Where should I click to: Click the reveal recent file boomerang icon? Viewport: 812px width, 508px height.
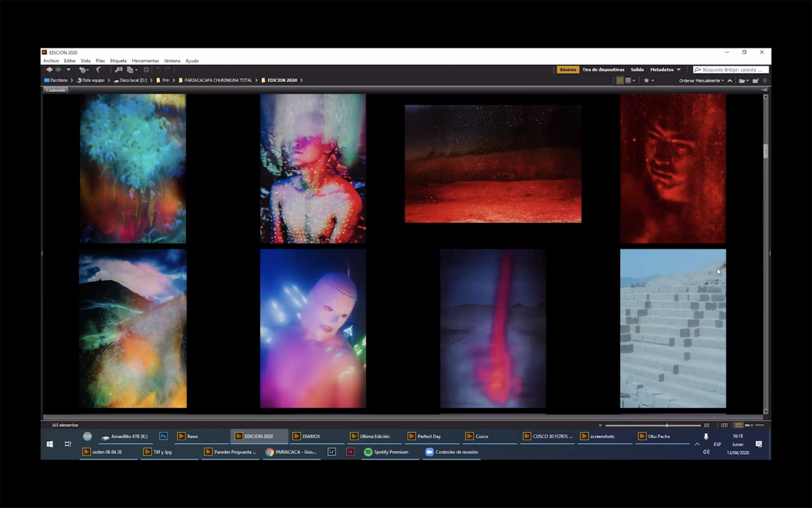(84, 70)
